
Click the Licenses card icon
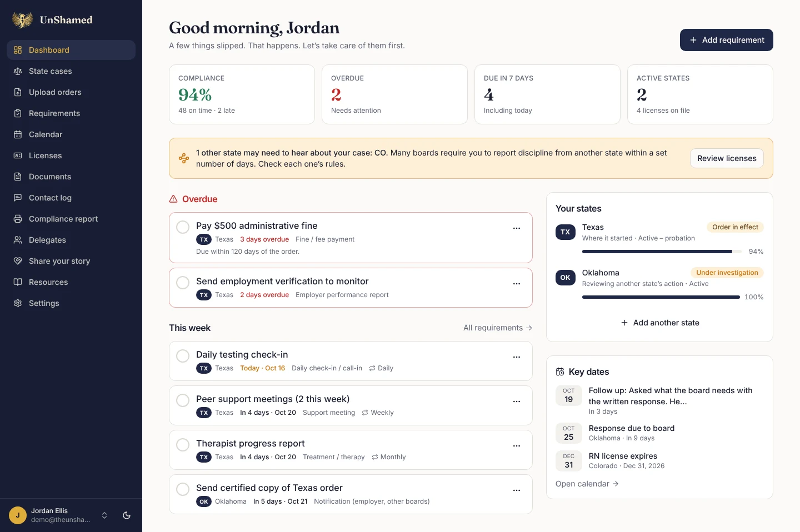(18, 155)
